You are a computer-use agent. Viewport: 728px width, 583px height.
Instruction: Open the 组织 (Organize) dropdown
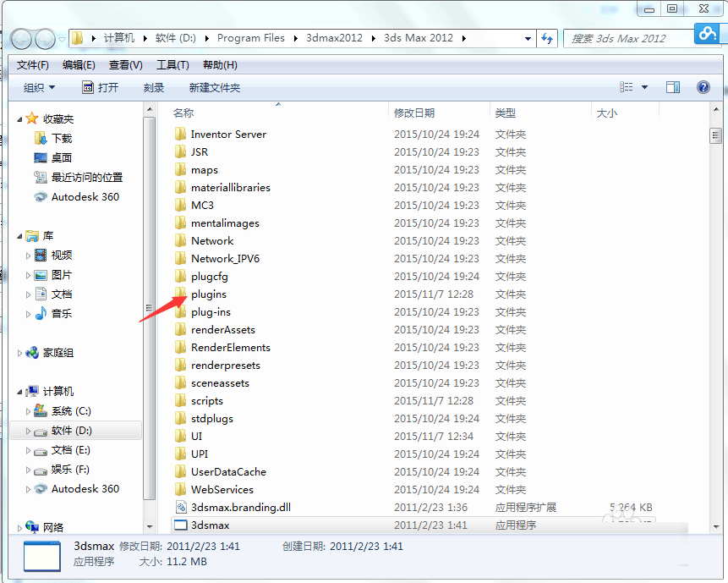(39, 87)
